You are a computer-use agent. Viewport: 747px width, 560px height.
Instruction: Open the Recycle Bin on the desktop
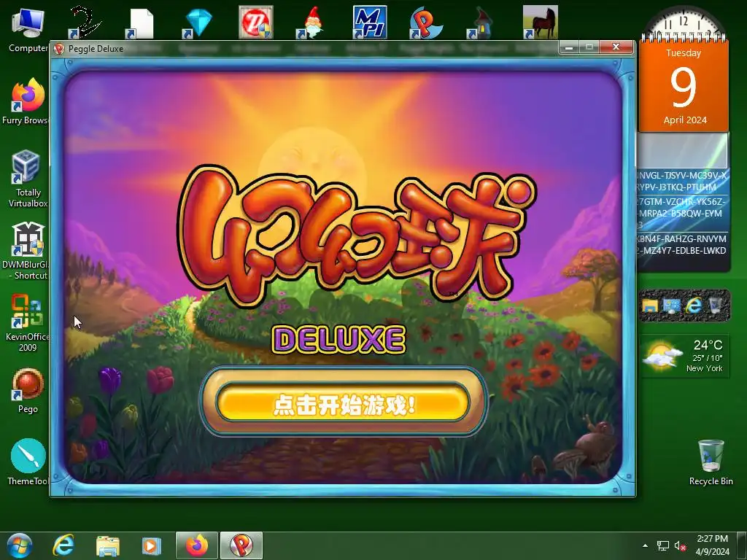click(x=711, y=462)
